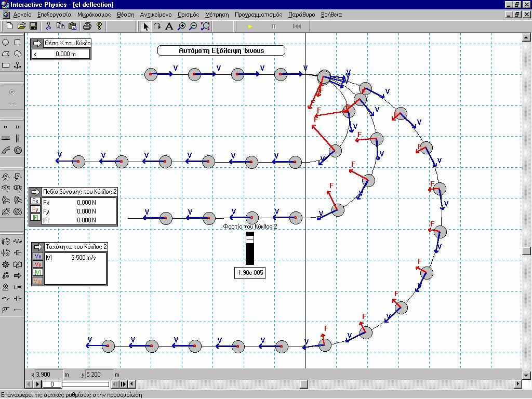The image size is (532, 399).
Task: Open the Θέαση menu
Action: (x=126, y=15)
